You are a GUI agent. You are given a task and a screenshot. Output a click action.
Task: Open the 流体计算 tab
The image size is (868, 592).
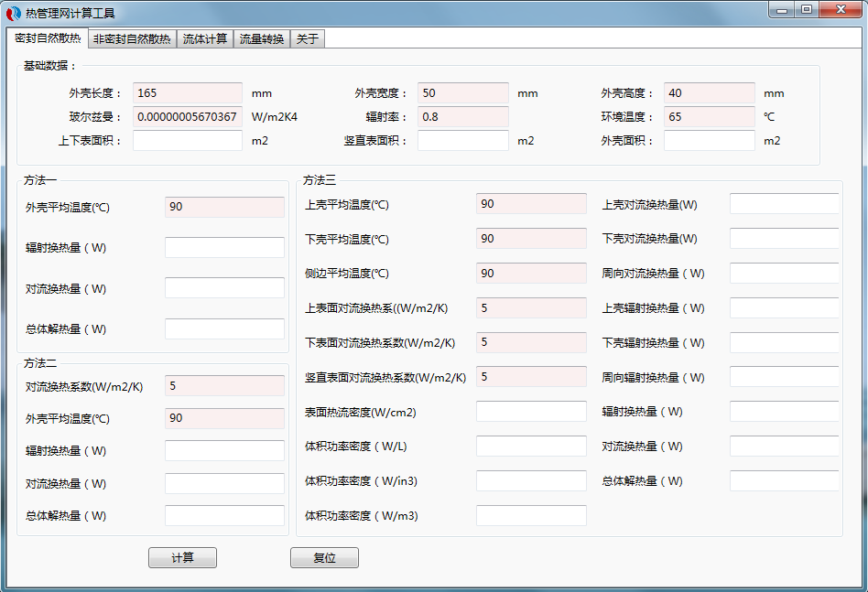pos(203,38)
